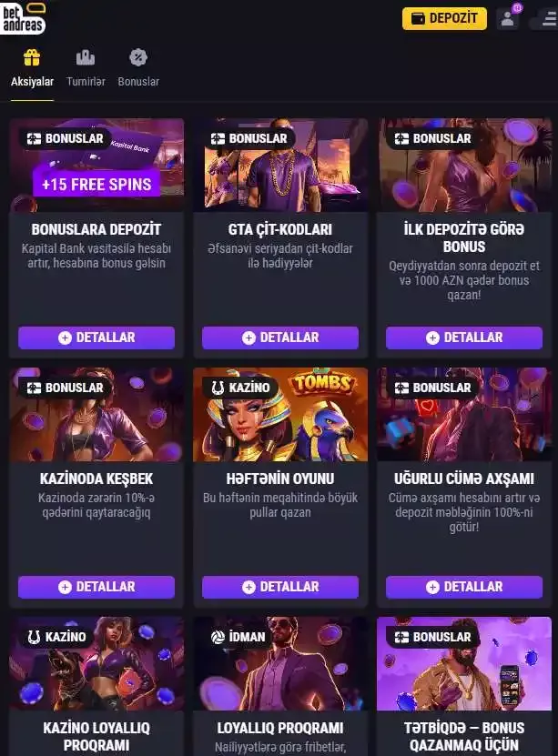
Task: Click the İdman tag on loyalty banner
Action: click(238, 637)
